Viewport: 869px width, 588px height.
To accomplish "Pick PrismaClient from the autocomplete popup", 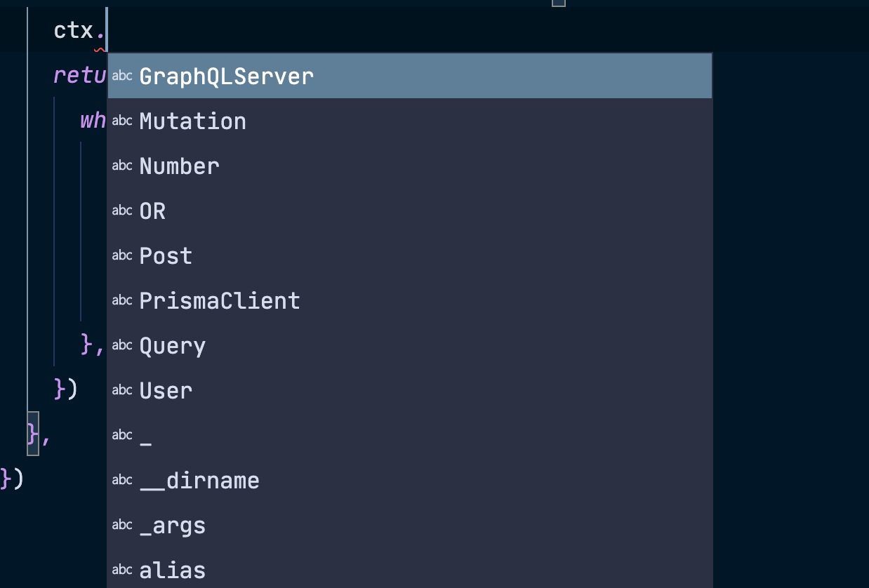I will [219, 300].
